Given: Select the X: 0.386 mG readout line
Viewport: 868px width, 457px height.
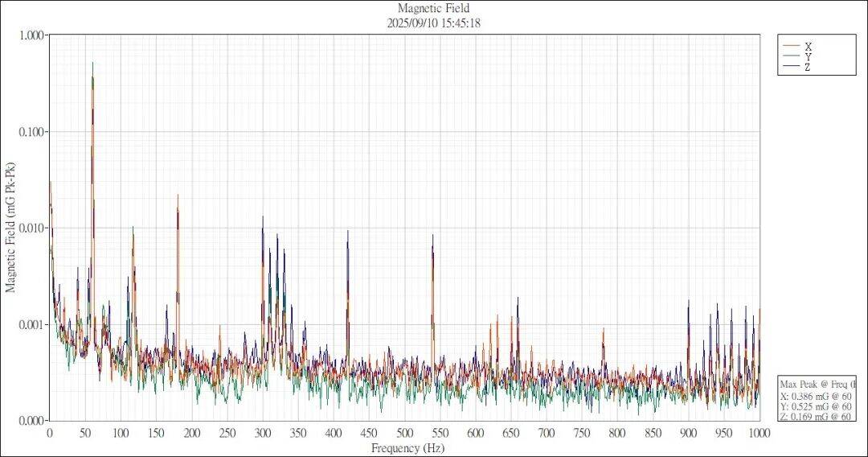Looking at the screenshot, I should pos(817,396).
